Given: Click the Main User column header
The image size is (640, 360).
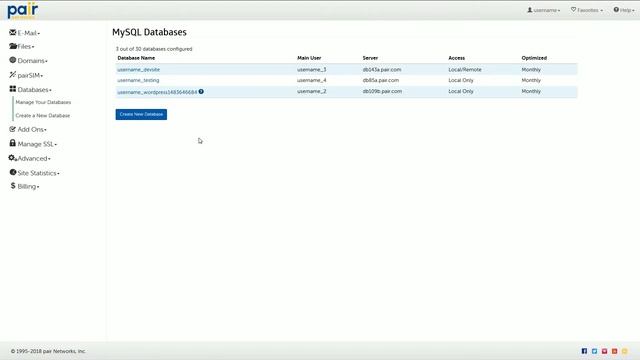Looking at the screenshot, I should [309, 58].
